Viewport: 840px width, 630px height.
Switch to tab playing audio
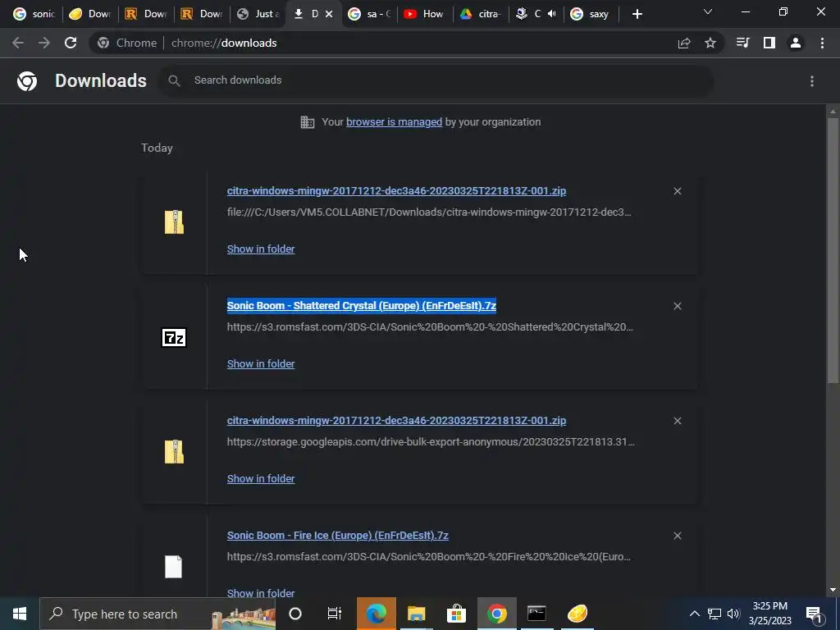click(536, 14)
